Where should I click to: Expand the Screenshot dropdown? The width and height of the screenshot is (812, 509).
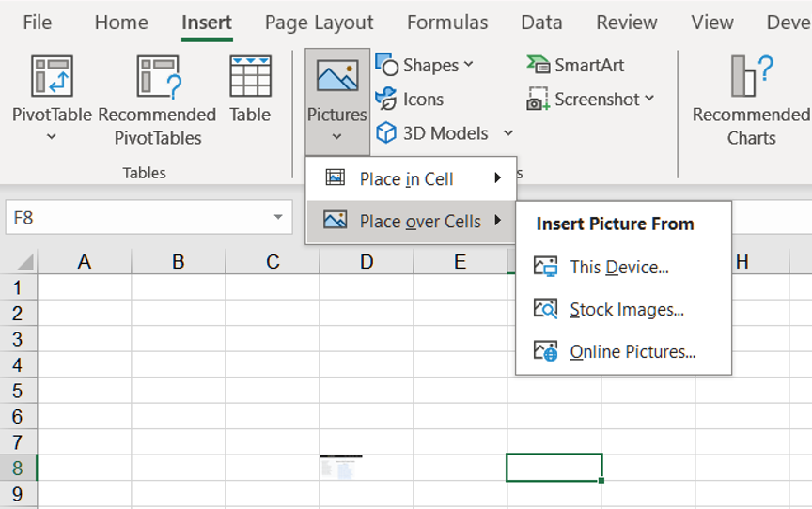click(649, 99)
